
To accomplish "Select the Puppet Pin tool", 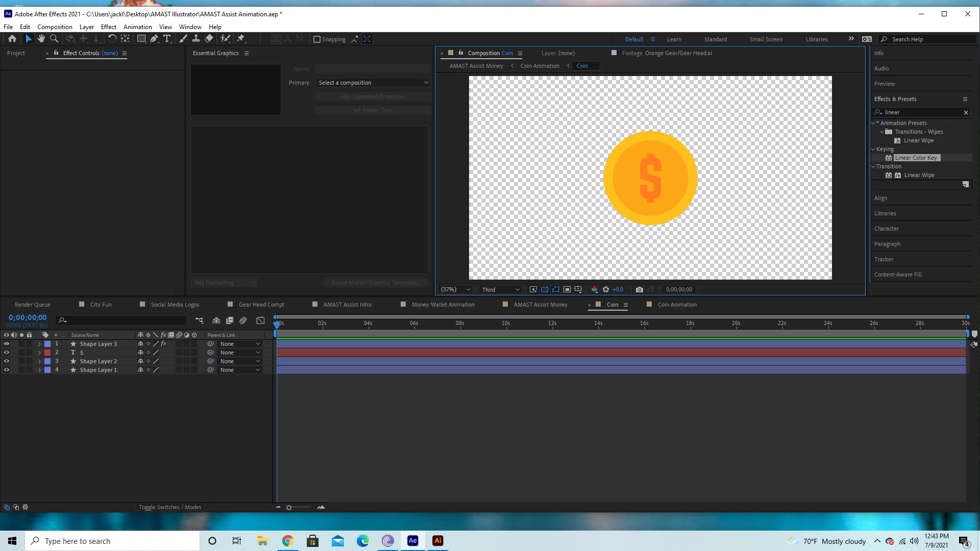I will click(x=241, y=39).
